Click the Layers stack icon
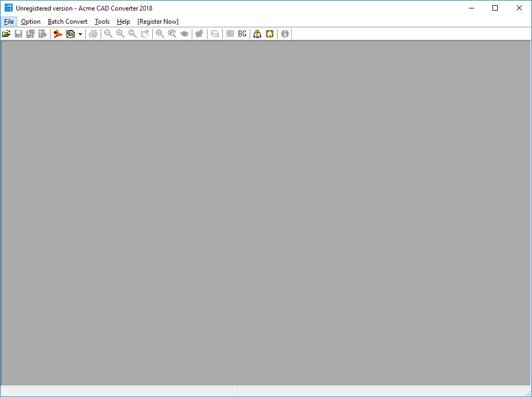 click(x=215, y=34)
